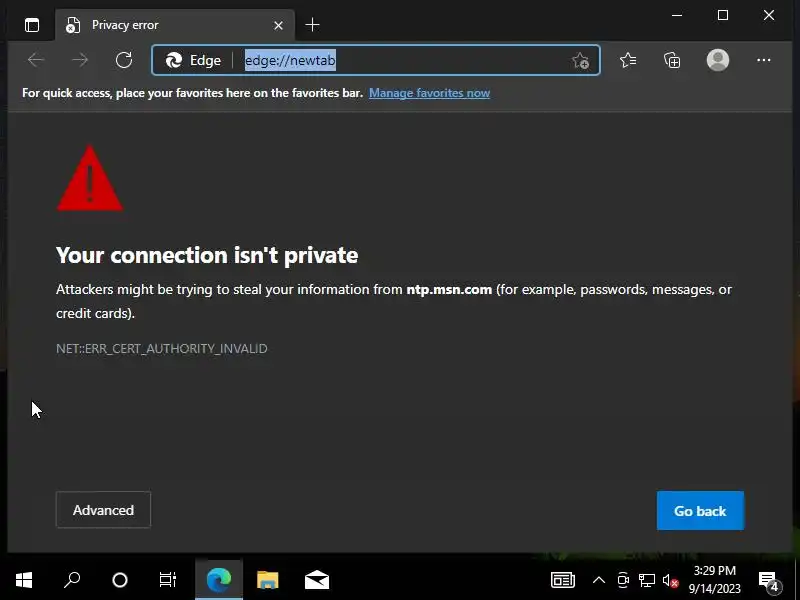Open the clock showing 3:29 PM
800x600 pixels.
[714, 580]
